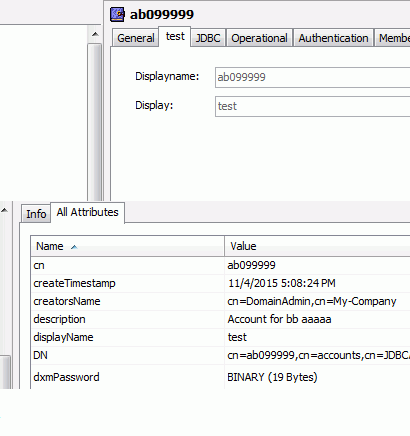Open the Operational tab

point(259,38)
